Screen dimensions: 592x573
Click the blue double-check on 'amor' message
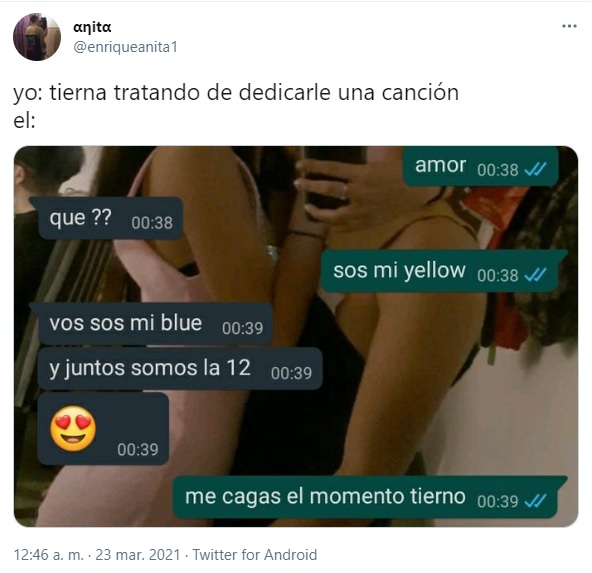[x=535, y=169]
